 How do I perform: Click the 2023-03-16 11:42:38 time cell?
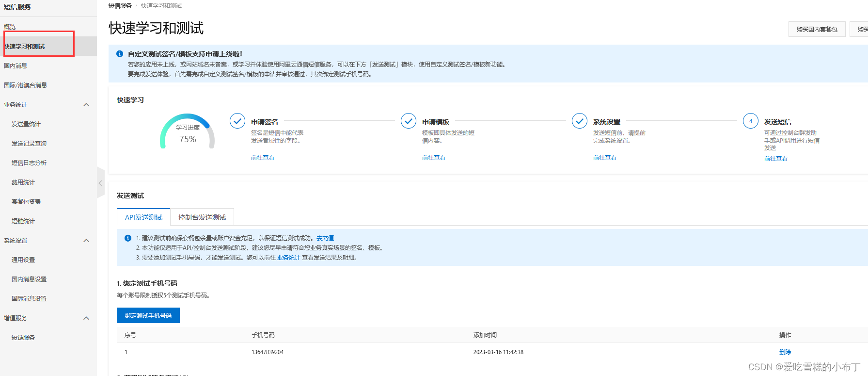(x=498, y=352)
